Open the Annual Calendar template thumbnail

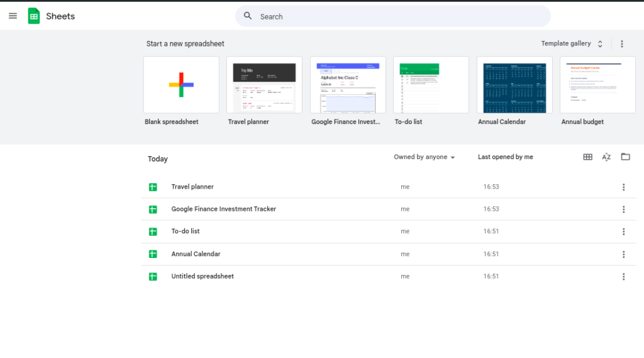[x=514, y=85]
